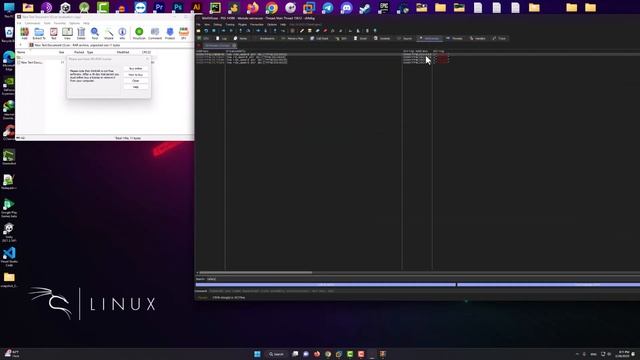Screen dimensions: 640x360
Task: Open the Wizard wand tool in WinRAR
Action: point(109,33)
